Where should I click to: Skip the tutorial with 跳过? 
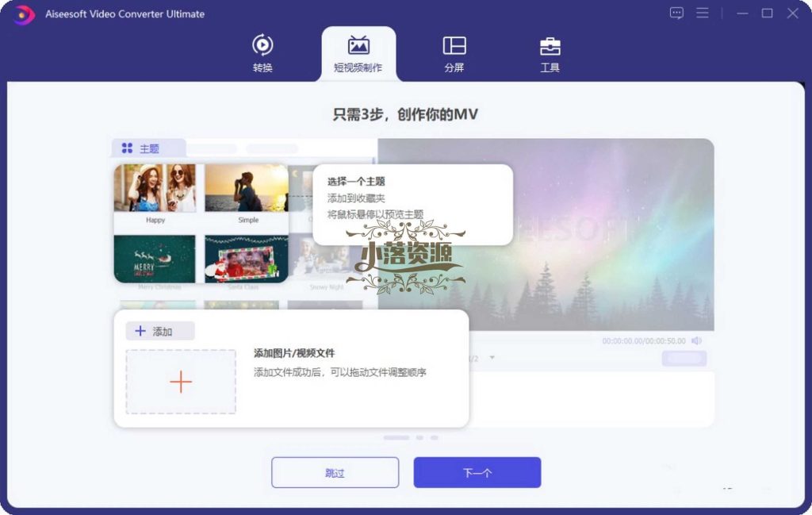(x=335, y=472)
